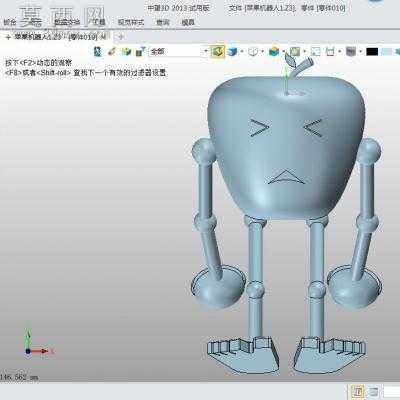Screen dimensions: 400x400
Task: Click the wireframe cube display icon
Action: (253, 52)
